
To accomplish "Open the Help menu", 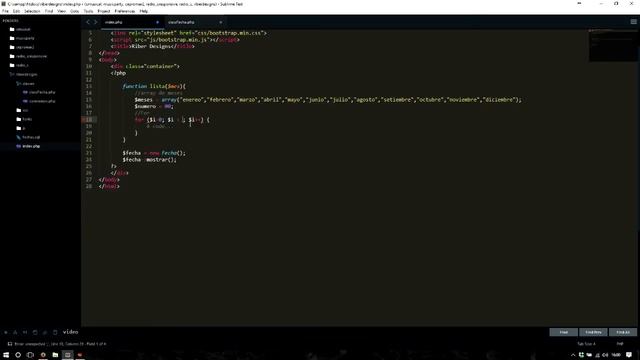I will (x=144, y=11).
